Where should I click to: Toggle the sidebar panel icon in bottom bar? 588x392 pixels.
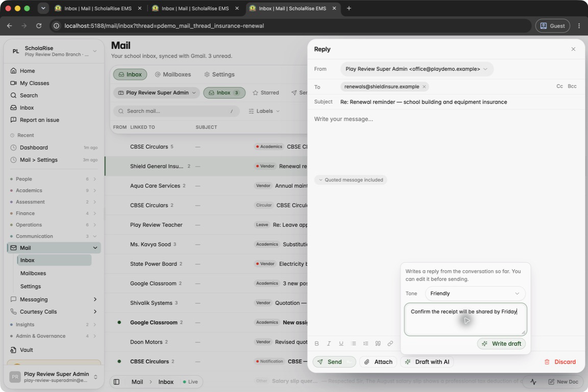tap(116, 382)
